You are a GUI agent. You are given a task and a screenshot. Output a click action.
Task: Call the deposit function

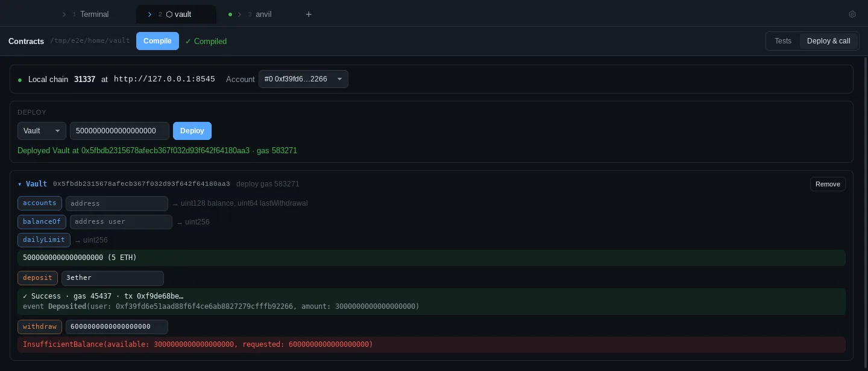click(37, 277)
